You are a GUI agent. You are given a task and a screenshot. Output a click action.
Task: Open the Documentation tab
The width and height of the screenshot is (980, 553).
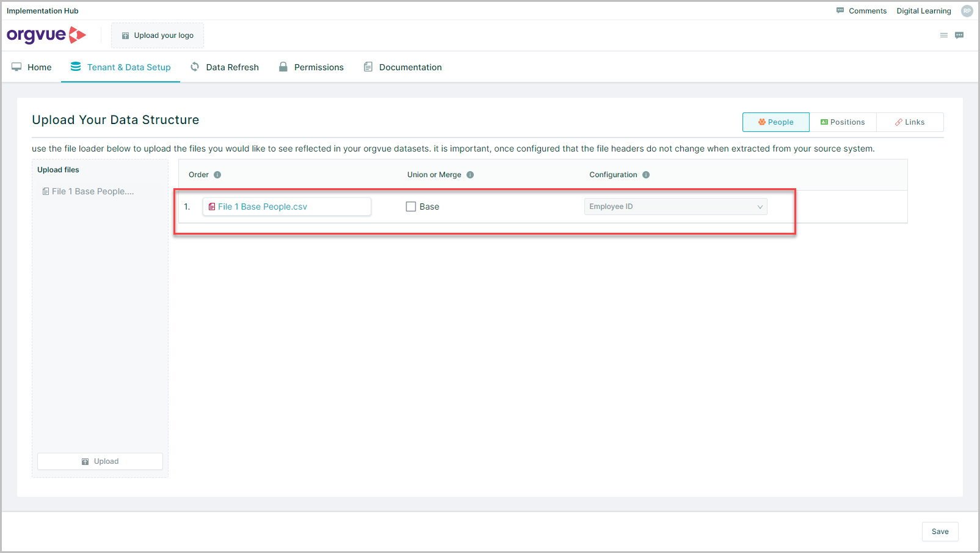[403, 67]
